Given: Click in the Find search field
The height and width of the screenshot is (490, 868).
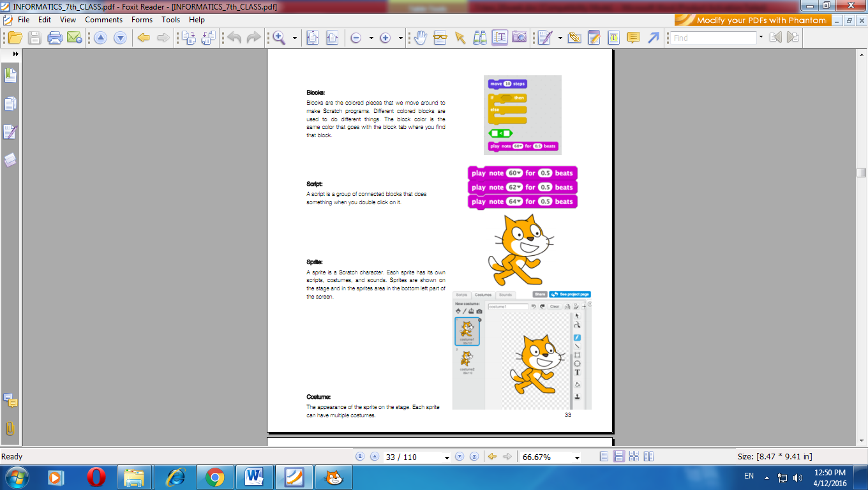Looking at the screenshot, I should pyautogui.click(x=713, y=38).
